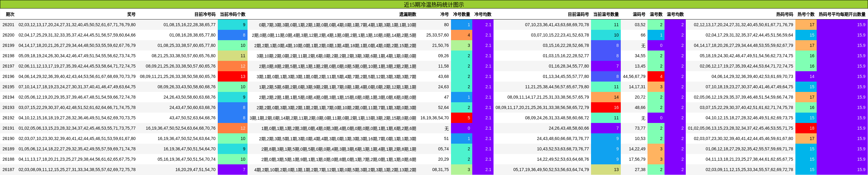Click period number 26192
This screenshot has width=868, height=175.
(x=9, y=118)
